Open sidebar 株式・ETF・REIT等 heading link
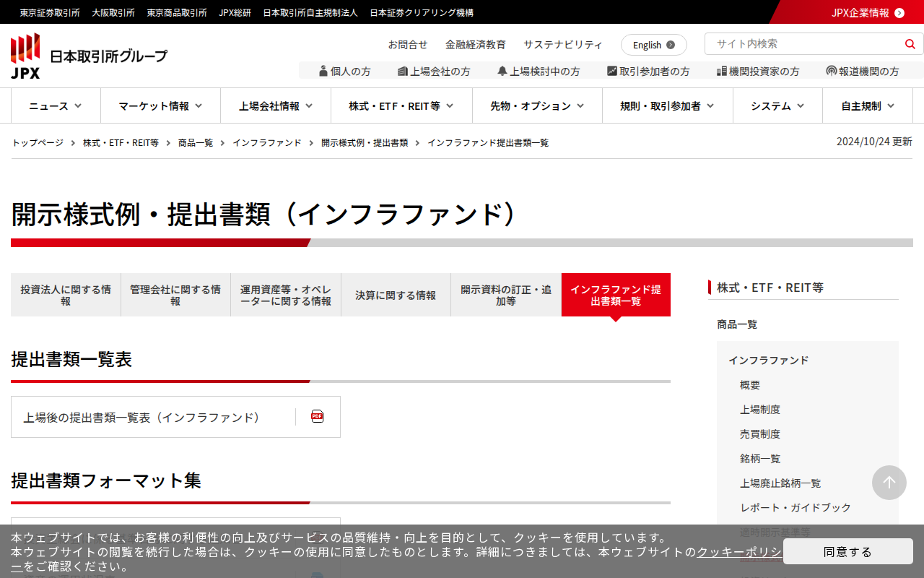Screen dimensions: 924x578 [770, 287]
